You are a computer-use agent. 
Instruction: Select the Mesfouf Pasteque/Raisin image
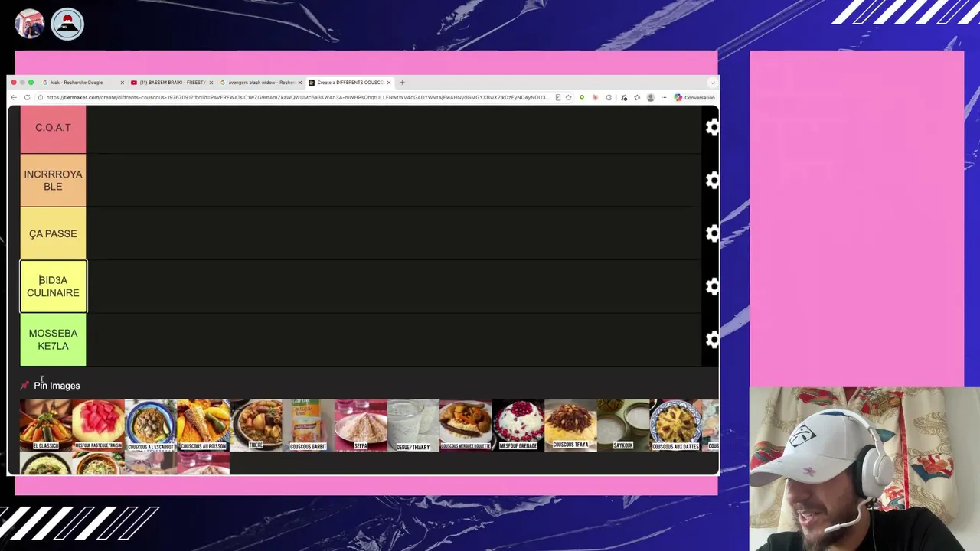coord(98,425)
